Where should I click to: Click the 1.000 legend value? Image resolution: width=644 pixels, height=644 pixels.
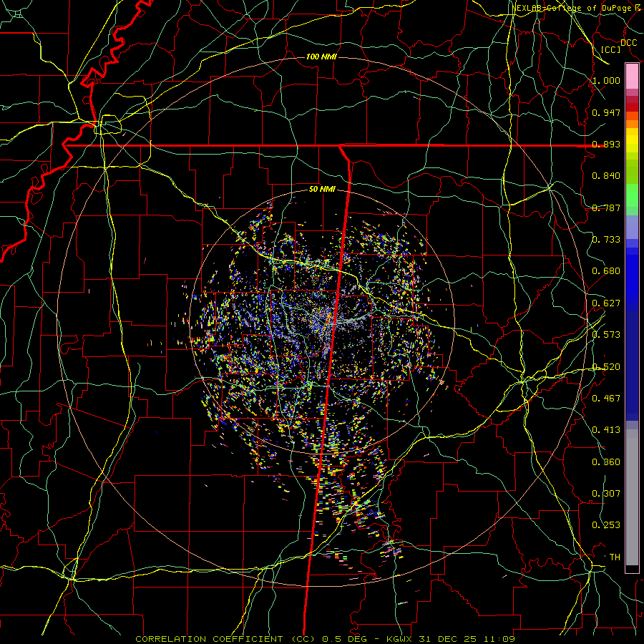pos(606,80)
